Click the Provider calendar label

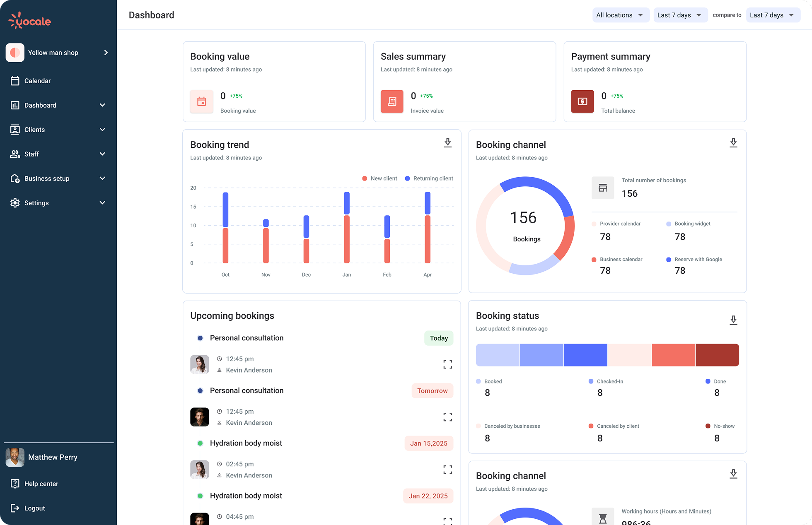620,224
